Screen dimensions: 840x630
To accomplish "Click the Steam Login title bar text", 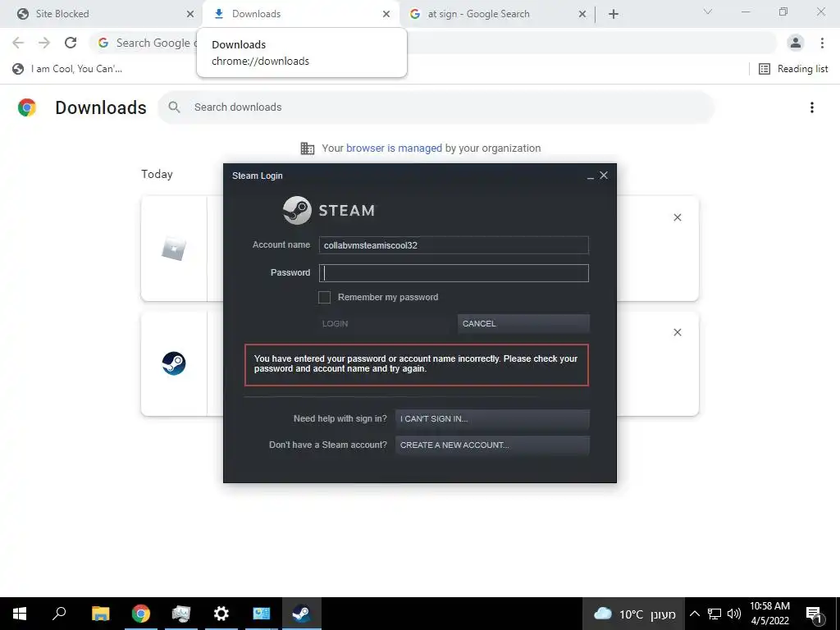I will 257,176.
